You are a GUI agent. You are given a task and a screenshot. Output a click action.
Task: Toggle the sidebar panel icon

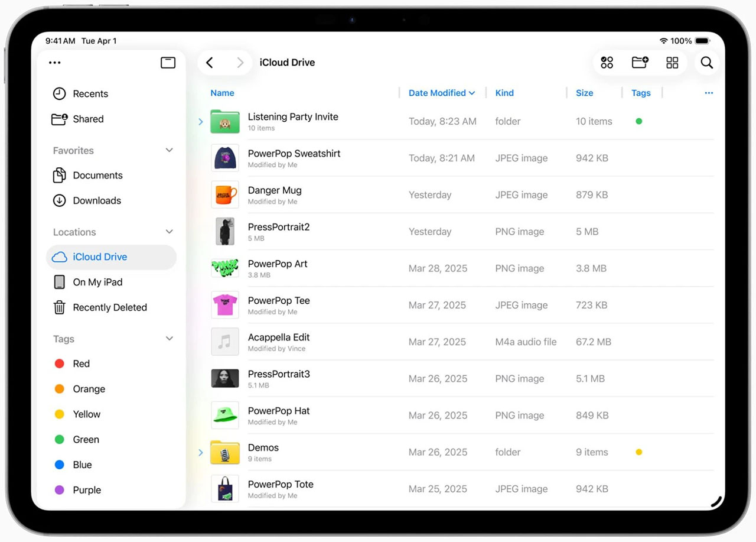click(x=168, y=63)
